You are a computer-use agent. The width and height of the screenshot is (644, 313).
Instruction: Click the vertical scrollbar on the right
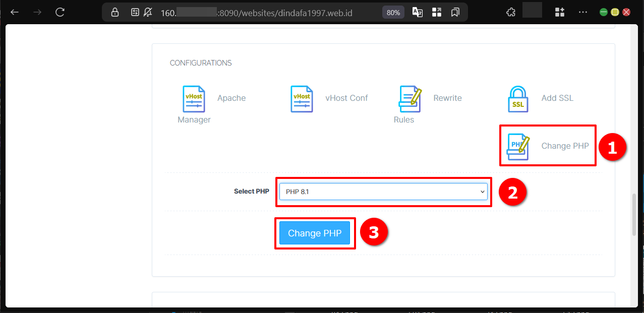point(634,214)
